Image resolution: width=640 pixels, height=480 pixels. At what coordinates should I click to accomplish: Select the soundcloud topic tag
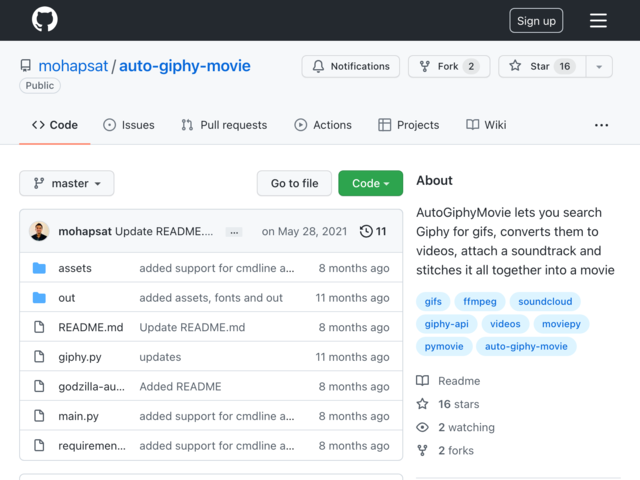point(545,301)
